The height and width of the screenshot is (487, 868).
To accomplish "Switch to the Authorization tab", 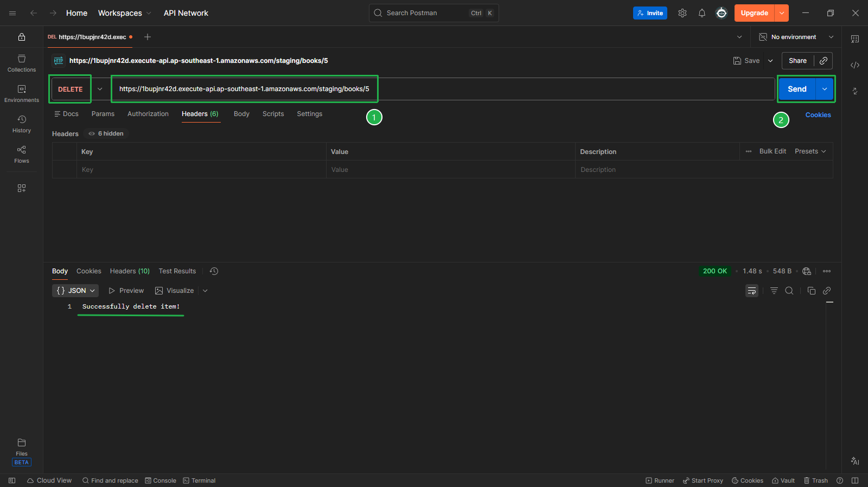I will click(148, 114).
